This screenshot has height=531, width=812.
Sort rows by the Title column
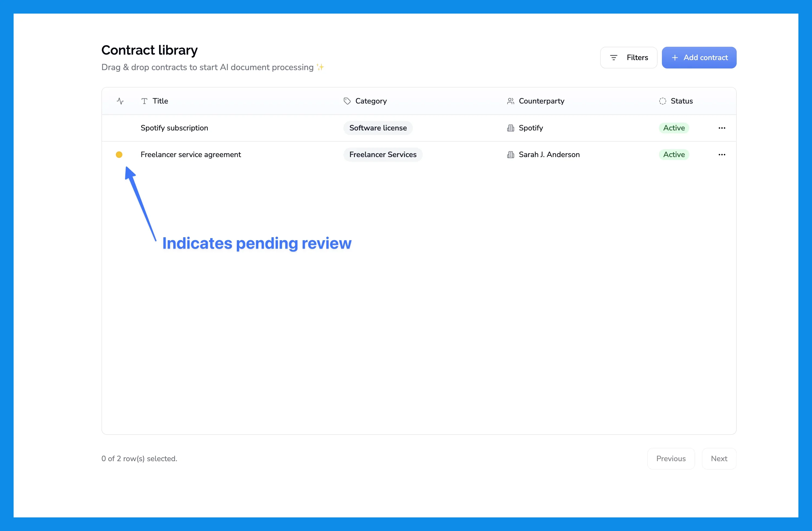[160, 101]
